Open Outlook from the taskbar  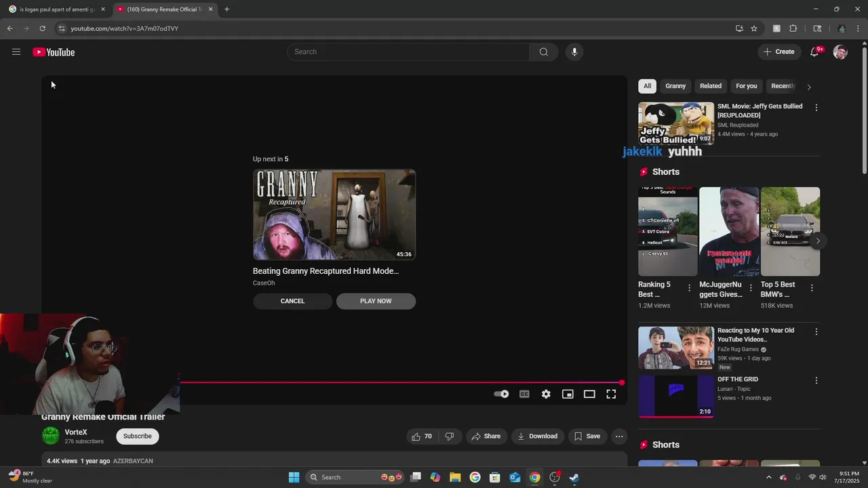tap(515, 477)
